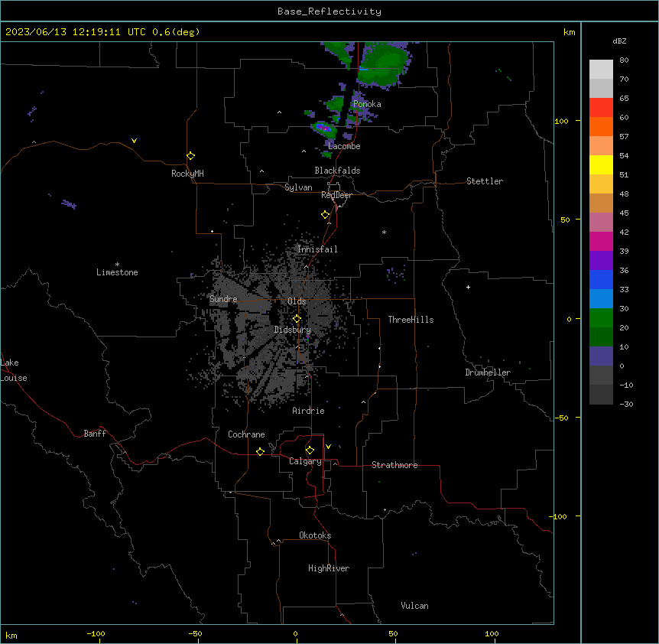Click the yellow diamond marker near RockyMH
This screenshot has height=644, width=659.
[x=191, y=156]
